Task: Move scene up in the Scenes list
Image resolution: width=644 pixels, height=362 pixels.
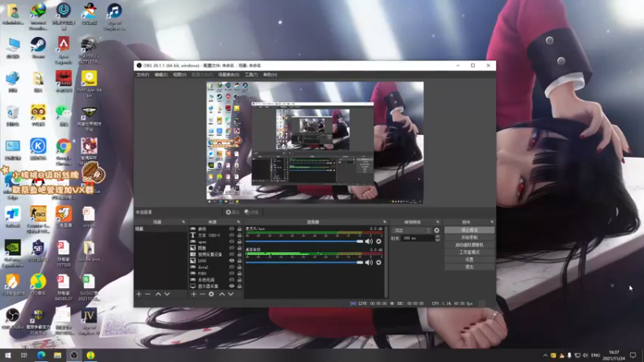Action: pos(158,294)
